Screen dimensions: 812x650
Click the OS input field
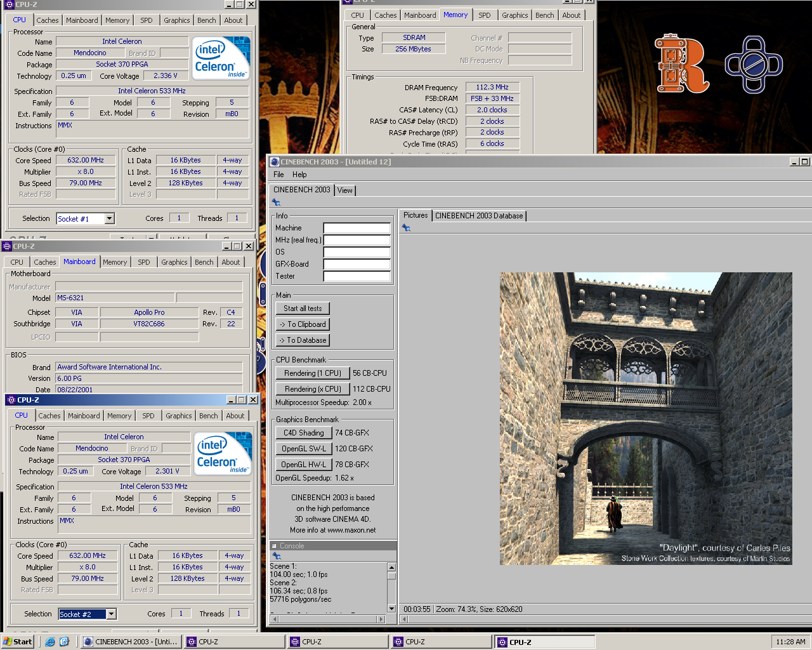[357, 252]
